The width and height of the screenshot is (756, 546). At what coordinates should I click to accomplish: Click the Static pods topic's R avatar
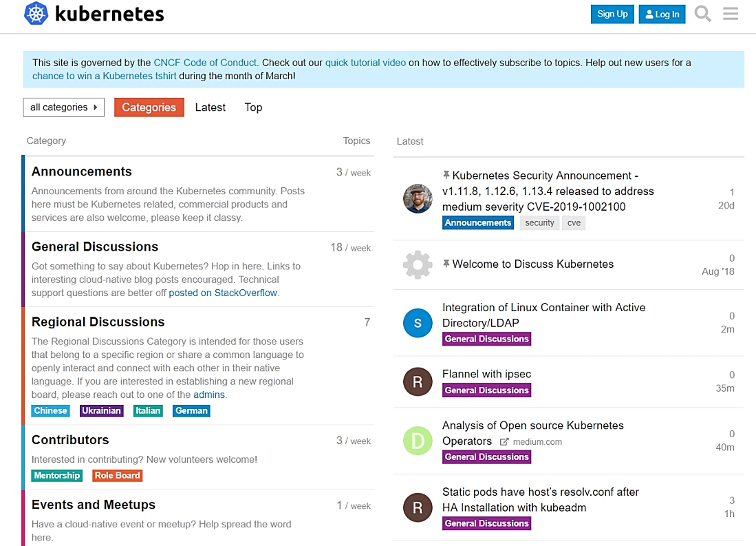pos(418,507)
